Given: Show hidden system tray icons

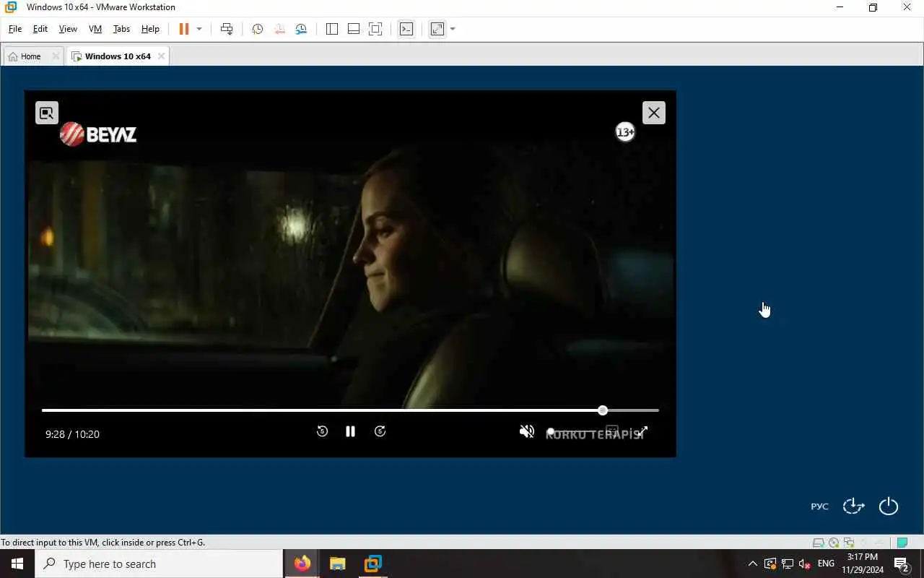Looking at the screenshot, I should 752,564.
